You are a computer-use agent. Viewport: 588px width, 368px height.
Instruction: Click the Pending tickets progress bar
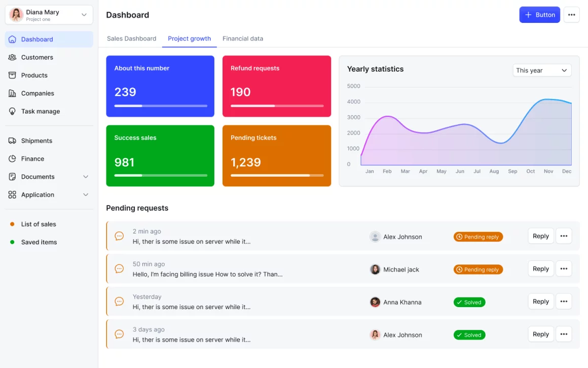coord(277,175)
